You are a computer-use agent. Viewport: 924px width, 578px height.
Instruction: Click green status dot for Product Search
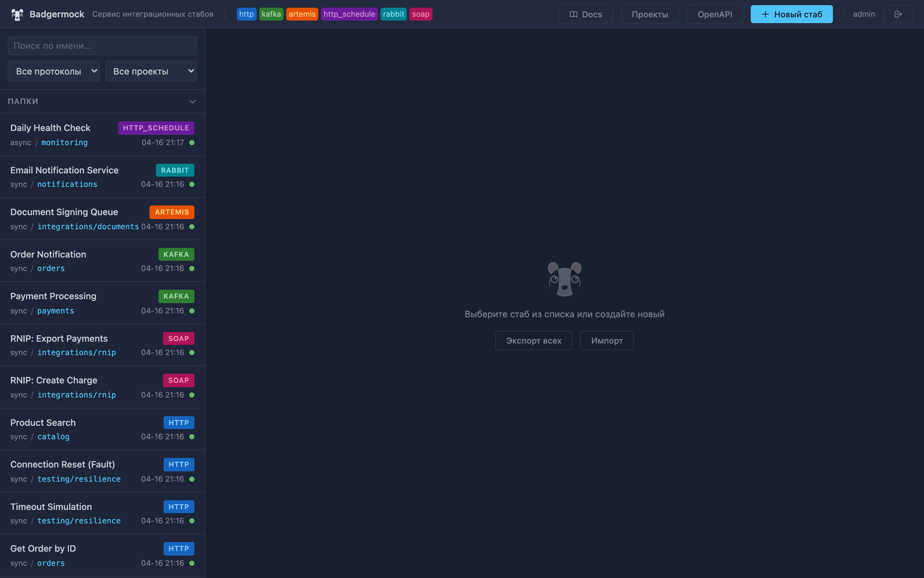192,437
